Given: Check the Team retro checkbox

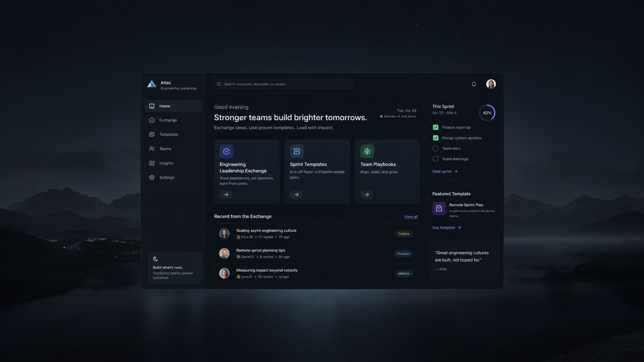Looking at the screenshot, I should pos(435,149).
